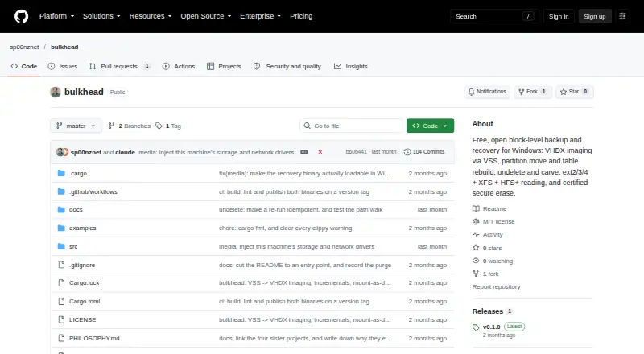Open the LICENSE file
The width and height of the screenshot is (644, 354).
[x=83, y=319]
